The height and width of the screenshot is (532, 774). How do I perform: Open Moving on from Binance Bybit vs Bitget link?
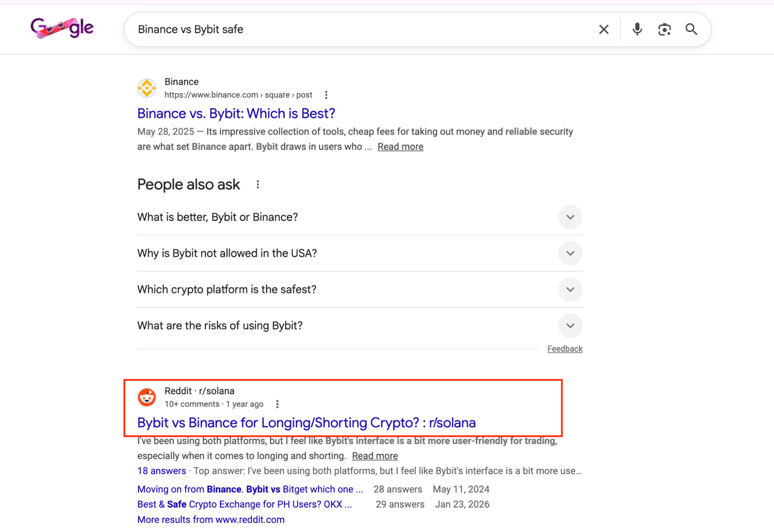pyautogui.click(x=250, y=489)
